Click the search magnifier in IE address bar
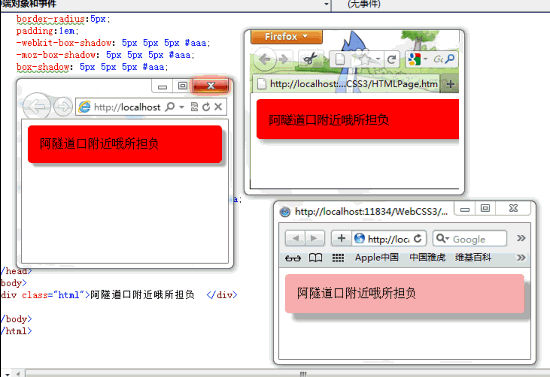The image size is (550, 377). (x=170, y=107)
